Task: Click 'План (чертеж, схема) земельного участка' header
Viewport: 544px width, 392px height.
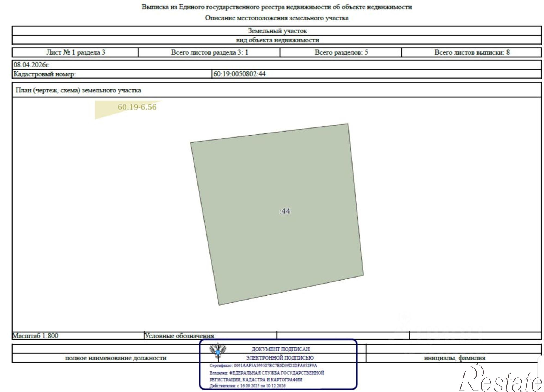Action: tap(78, 90)
